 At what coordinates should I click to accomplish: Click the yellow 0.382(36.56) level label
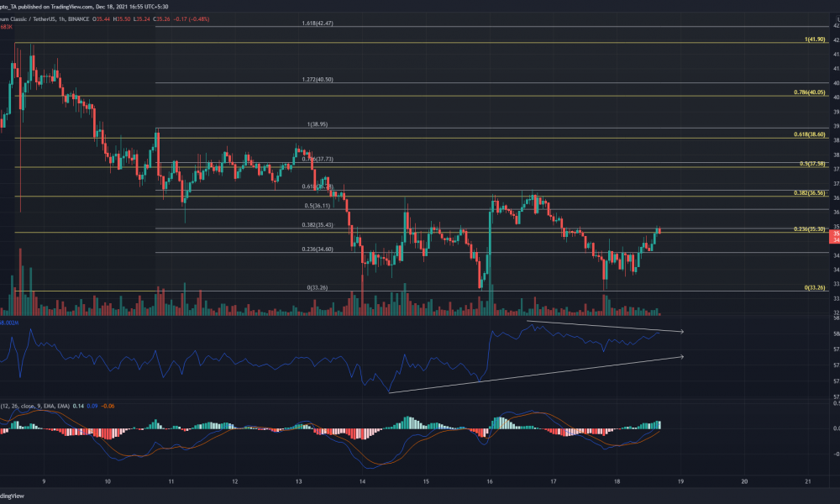tap(810, 193)
